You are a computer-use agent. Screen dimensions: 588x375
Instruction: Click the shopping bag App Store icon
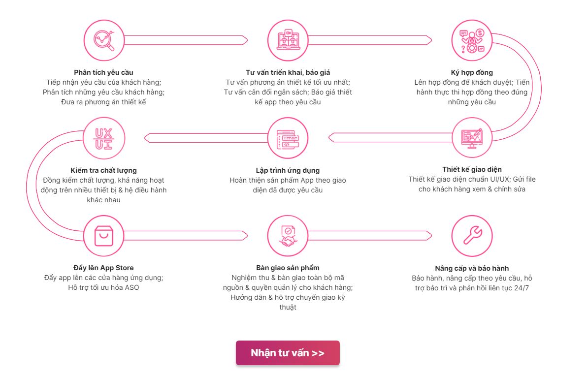(104, 236)
